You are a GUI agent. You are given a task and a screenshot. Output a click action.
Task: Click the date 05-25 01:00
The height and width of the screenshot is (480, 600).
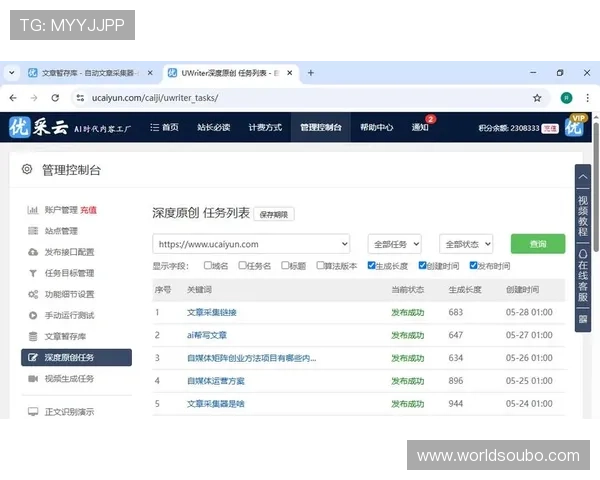pyautogui.click(x=529, y=380)
